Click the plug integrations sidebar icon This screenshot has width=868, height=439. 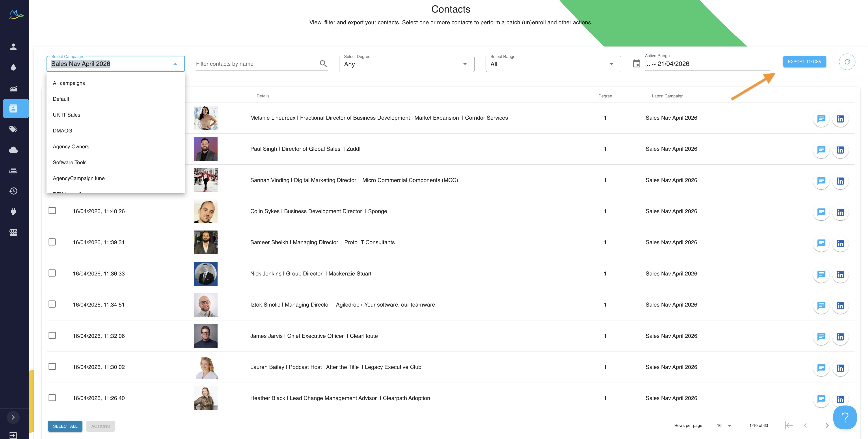[x=13, y=212]
